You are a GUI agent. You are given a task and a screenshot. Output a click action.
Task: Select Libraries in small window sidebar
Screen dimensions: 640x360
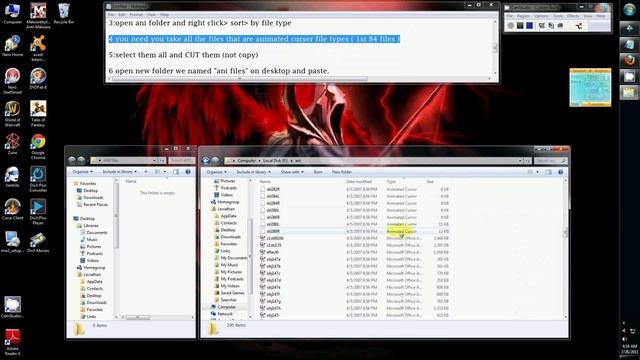88,226
